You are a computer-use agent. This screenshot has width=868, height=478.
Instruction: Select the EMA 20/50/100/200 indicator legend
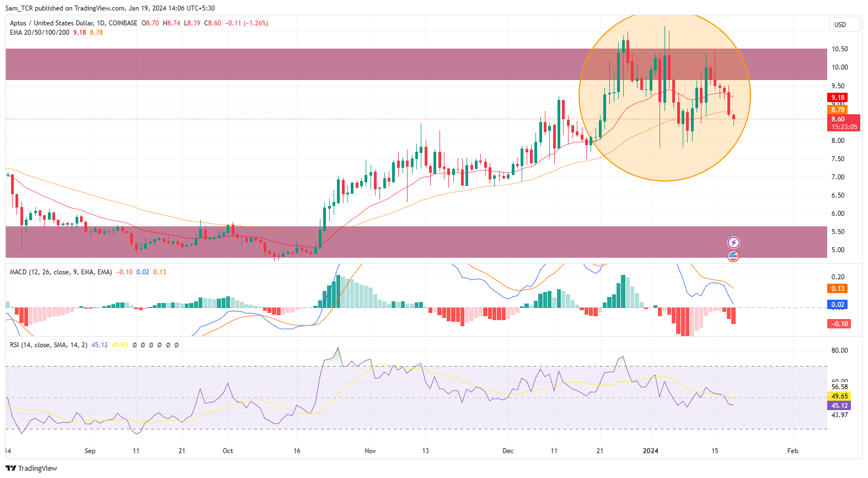(40, 33)
